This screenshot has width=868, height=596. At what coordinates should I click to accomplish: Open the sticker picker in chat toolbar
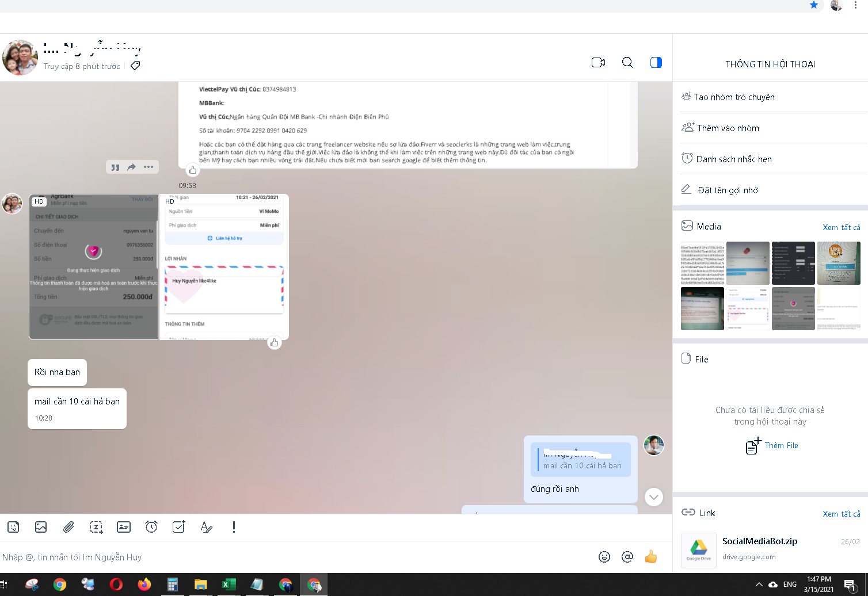(x=13, y=527)
